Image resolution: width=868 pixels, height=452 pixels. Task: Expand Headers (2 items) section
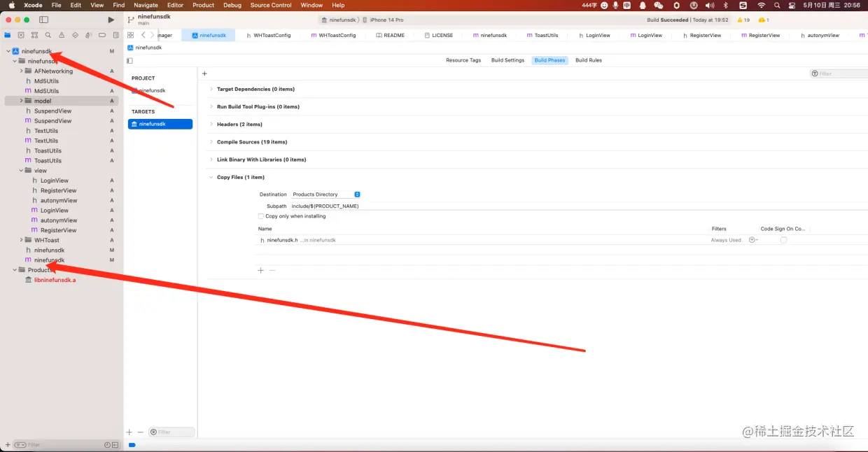[211, 125]
